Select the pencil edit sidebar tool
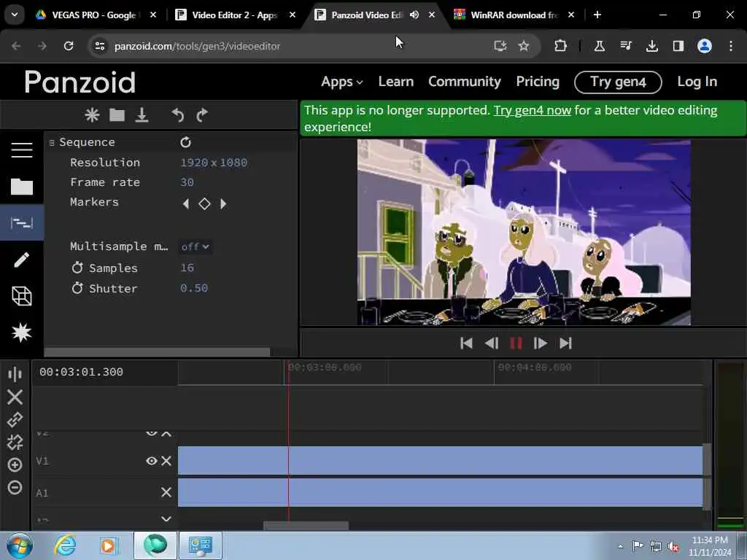Viewport: 747px width, 560px height. (22, 260)
